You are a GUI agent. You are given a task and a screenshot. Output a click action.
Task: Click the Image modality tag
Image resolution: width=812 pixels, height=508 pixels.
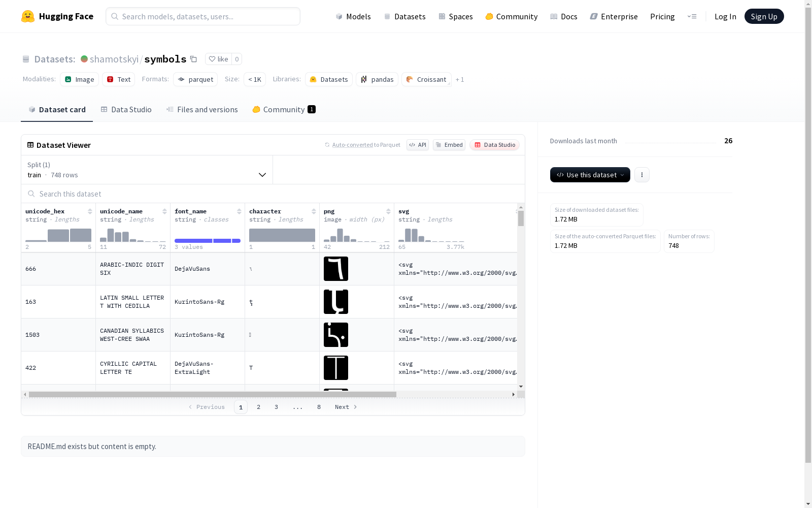[x=79, y=79]
